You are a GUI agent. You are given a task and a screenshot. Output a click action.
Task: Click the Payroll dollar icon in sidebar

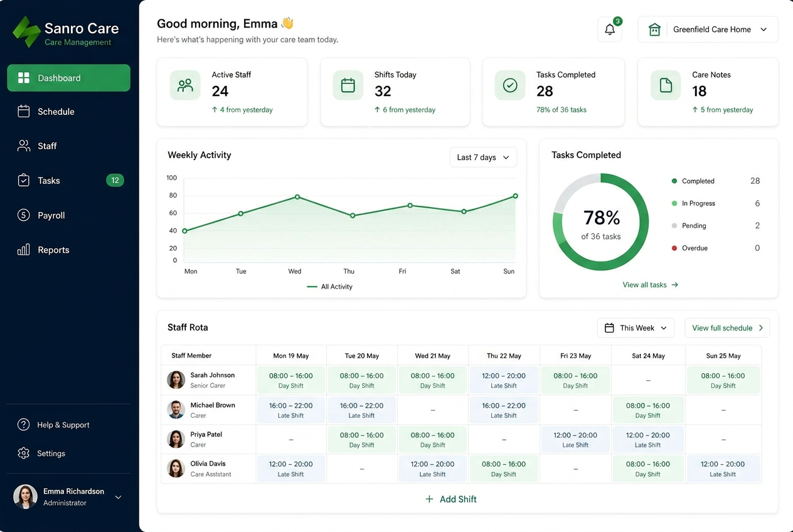[x=24, y=215]
